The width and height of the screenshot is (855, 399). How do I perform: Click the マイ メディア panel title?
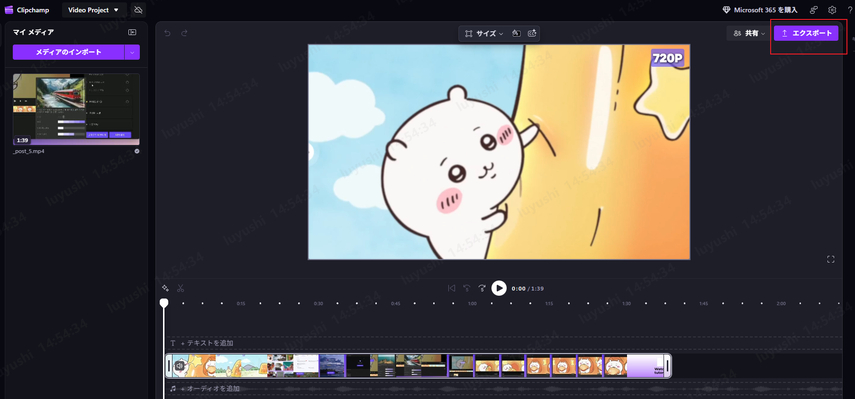[33, 32]
